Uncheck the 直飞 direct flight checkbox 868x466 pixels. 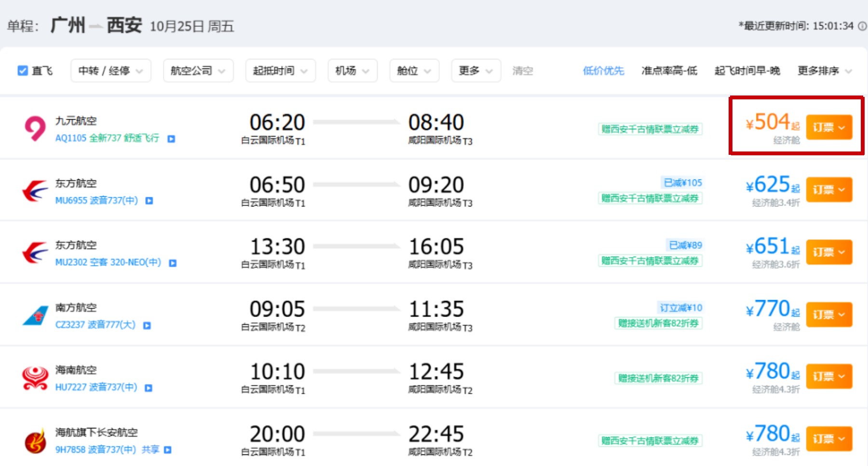click(23, 71)
